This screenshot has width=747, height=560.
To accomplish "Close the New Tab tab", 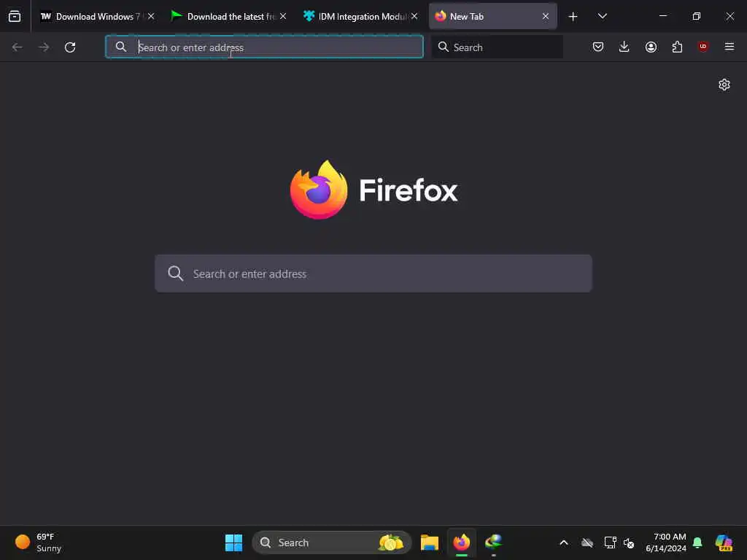I will pos(546,16).
